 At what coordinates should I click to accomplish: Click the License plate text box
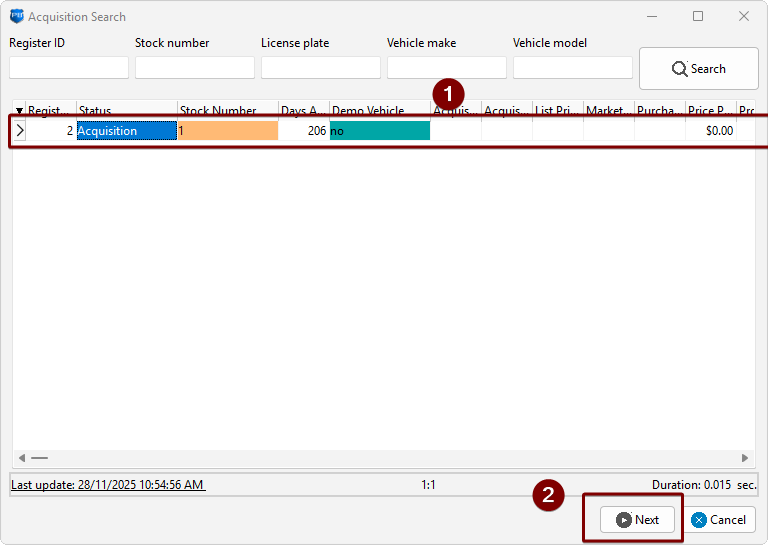321,68
